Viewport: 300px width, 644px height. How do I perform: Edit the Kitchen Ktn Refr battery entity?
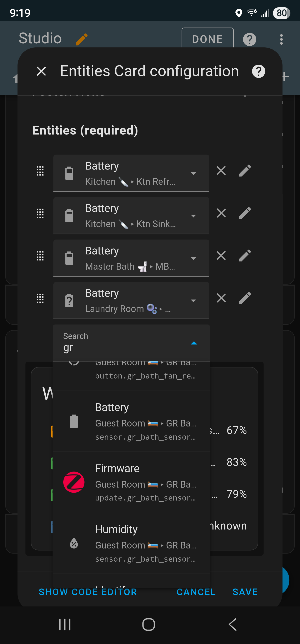point(245,171)
